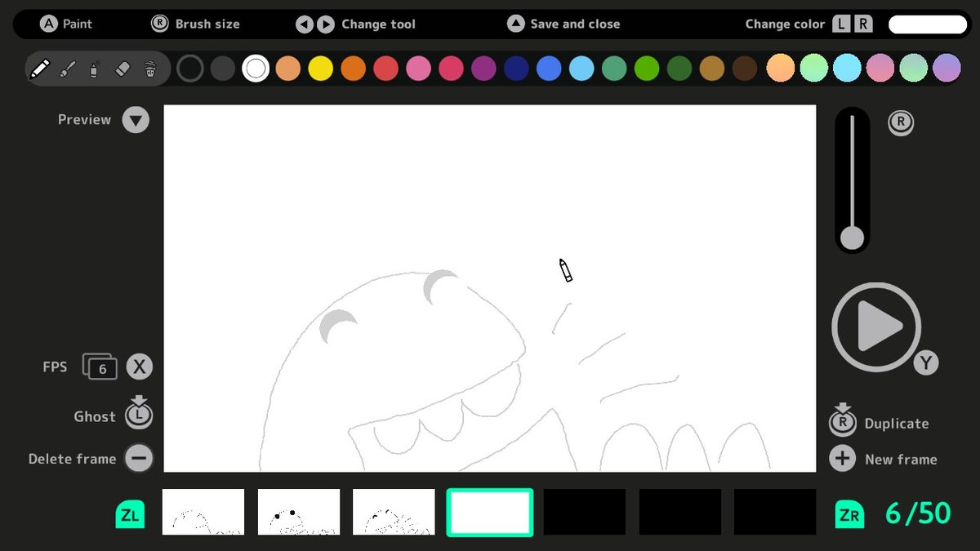Click the ZR next frame button
Image resolution: width=980 pixels, height=551 pixels.
tap(849, 514)
